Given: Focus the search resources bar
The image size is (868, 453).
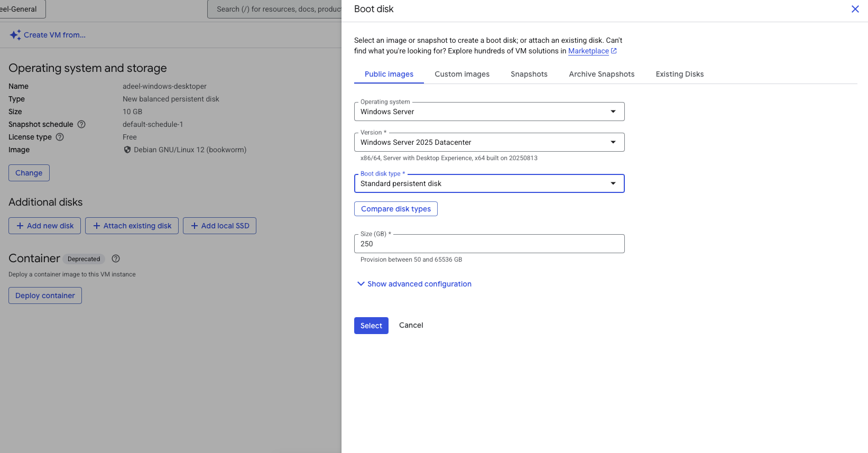Looking at the screenshot, I should tap(274, 9).
